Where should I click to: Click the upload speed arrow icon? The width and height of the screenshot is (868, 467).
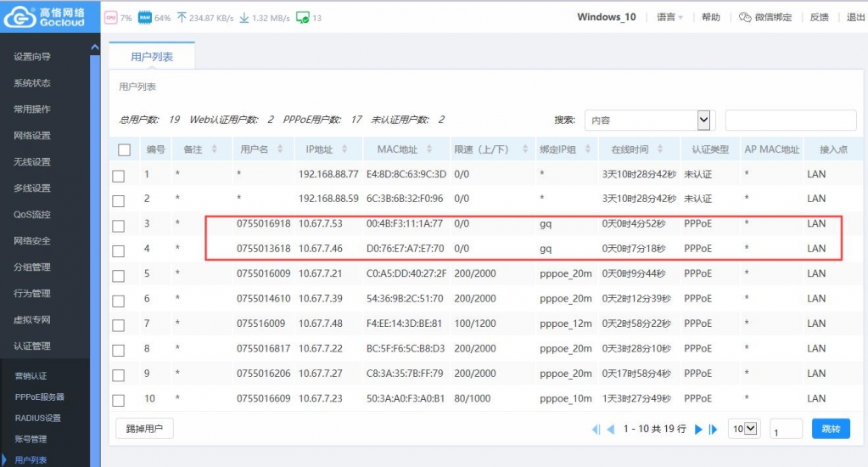click(x=182, y=18)
